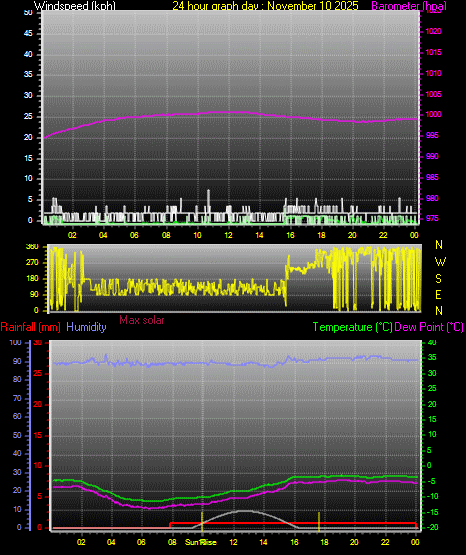Select the 1020 value on barometer axis

coord(433,32)
